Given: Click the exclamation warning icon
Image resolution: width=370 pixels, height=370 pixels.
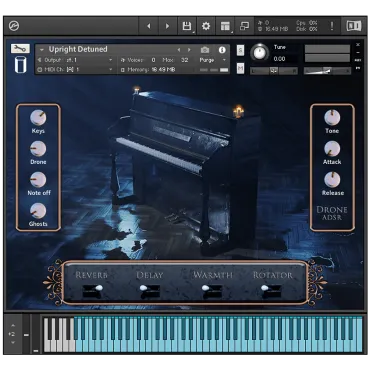Looking at the screenshot, I should click(x=332, y=26).
